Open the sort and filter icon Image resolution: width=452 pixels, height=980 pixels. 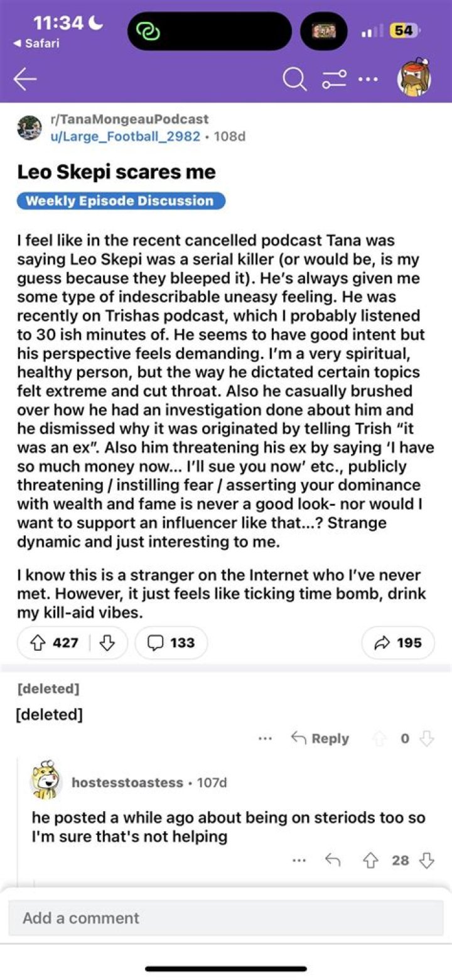335,79
